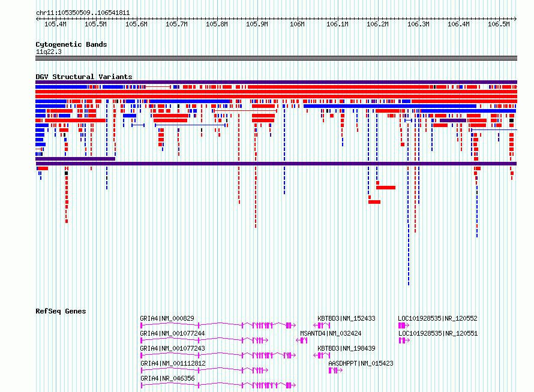Click the MSANTD4 NM_032424 transcript glyph

301,340
